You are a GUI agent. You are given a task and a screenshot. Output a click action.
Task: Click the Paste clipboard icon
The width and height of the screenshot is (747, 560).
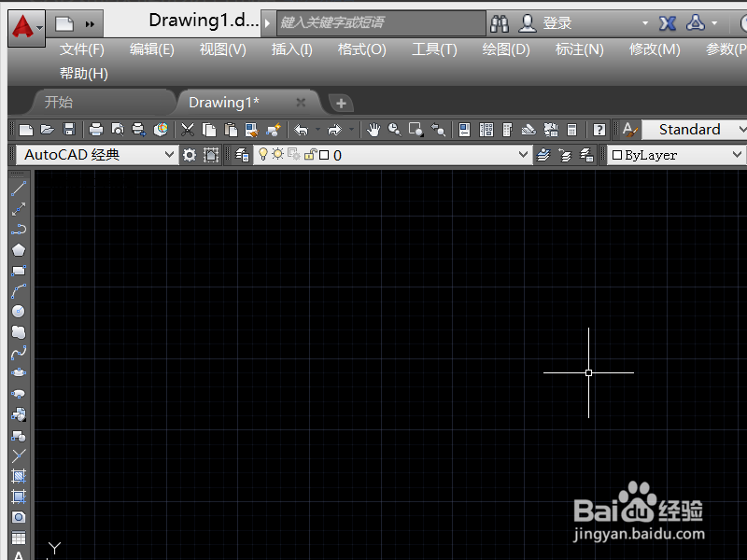point(231,130)
